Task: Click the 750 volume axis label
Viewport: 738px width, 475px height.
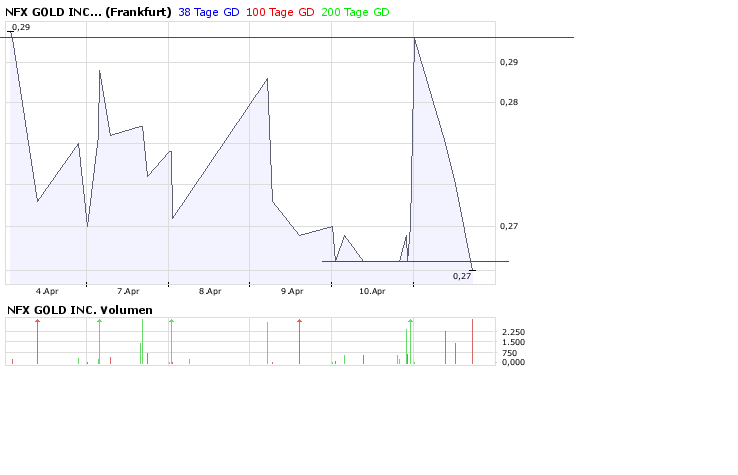Action: click(509, 353)
